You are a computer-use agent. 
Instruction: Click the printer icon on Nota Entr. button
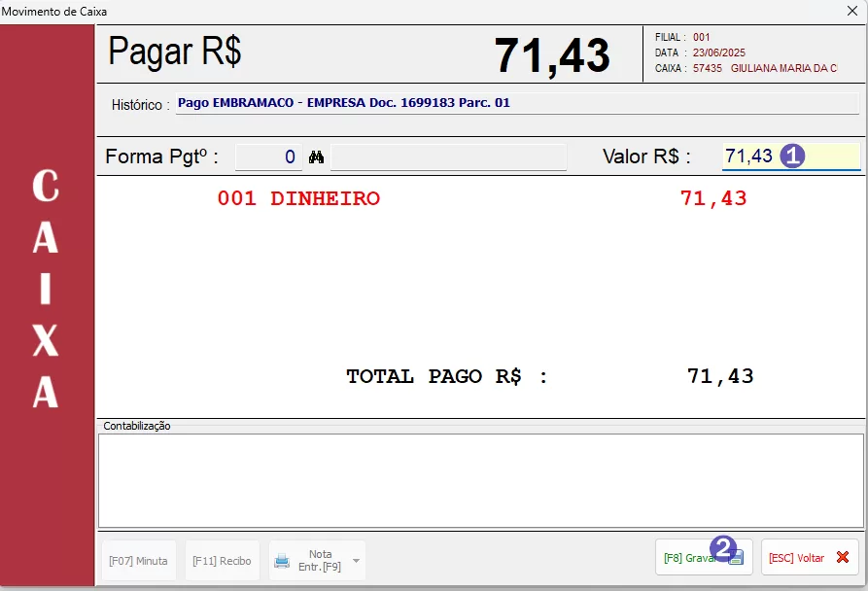[282, 561]
